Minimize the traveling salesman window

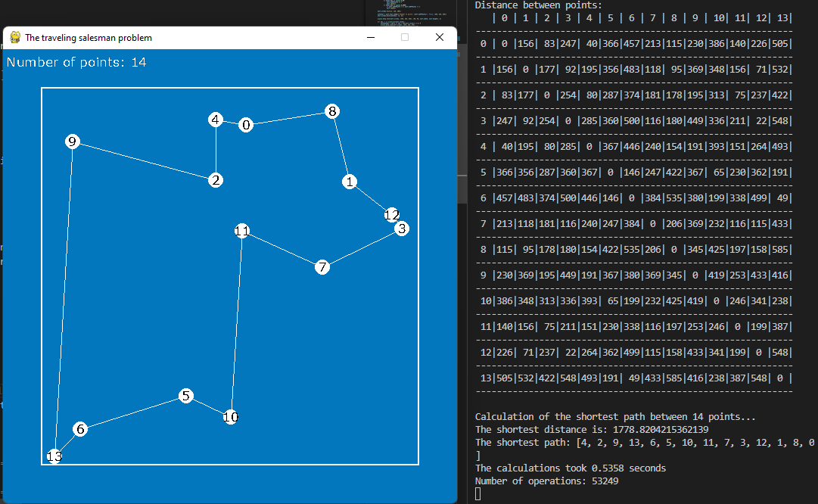tap(369, 37)
